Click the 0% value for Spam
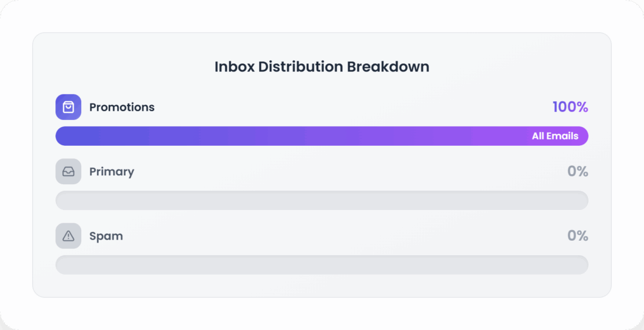Image resolution: width=644 pixels, height=330 pixels. click(577, 236)
